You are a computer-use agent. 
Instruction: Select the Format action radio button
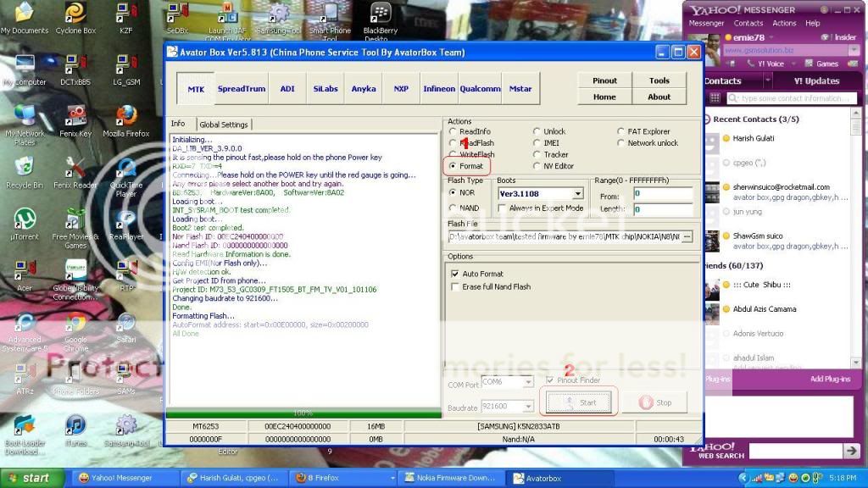[453, 166]
